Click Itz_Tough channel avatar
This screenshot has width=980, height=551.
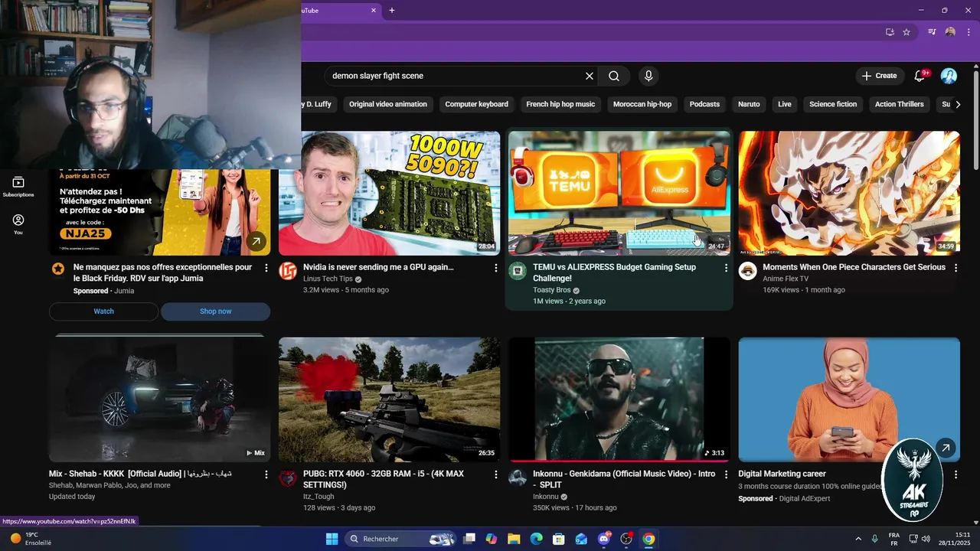pyautogui.click(x=288, y=478)
